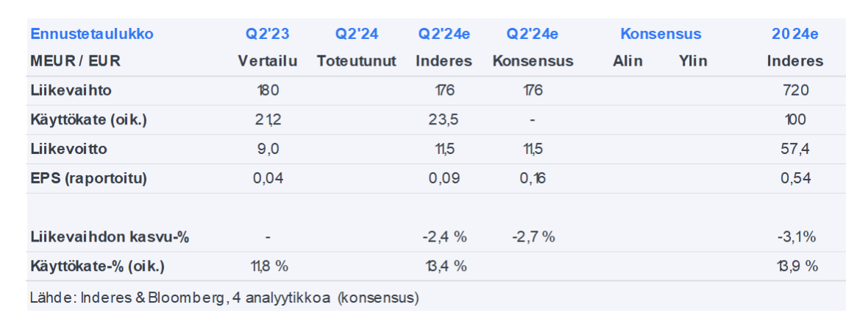Click the Alin column header
868x324 pixels.
tap(627, 61)
